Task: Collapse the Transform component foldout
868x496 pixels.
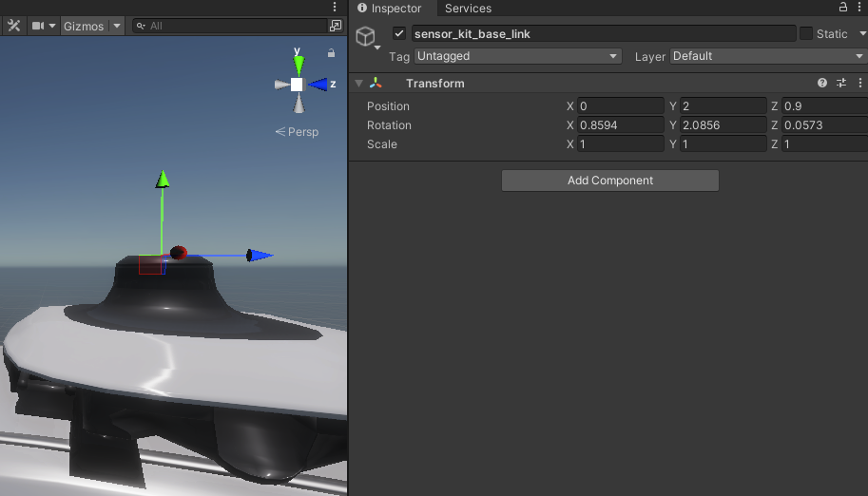Action: (x=358, y=84)
